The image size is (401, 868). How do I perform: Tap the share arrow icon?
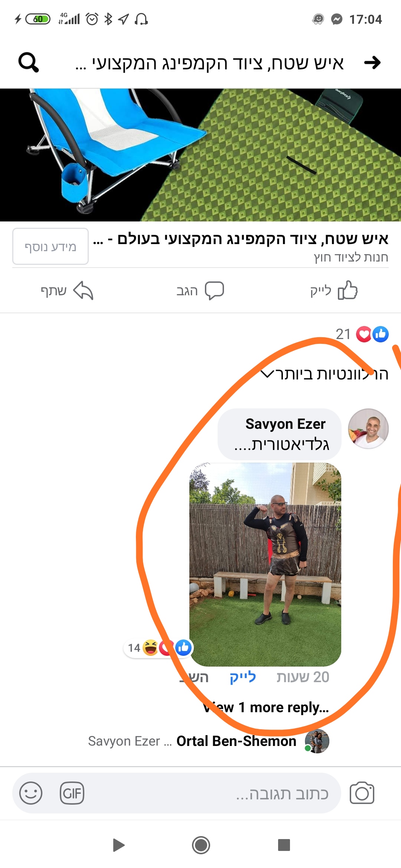(83, 290)
